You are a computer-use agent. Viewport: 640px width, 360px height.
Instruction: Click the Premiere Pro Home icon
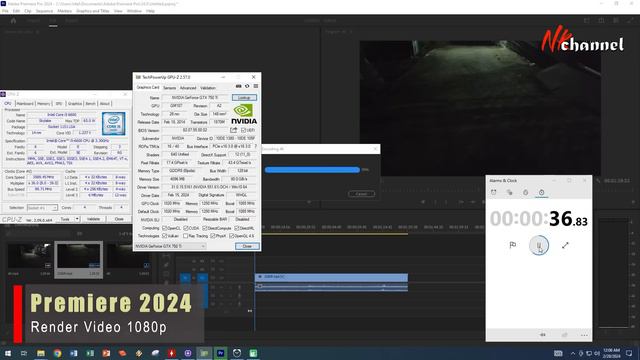click(x=13, y=20)
